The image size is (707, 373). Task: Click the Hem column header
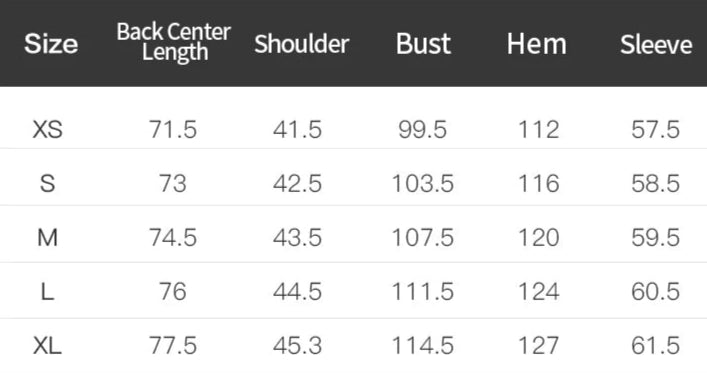[537, 44]
